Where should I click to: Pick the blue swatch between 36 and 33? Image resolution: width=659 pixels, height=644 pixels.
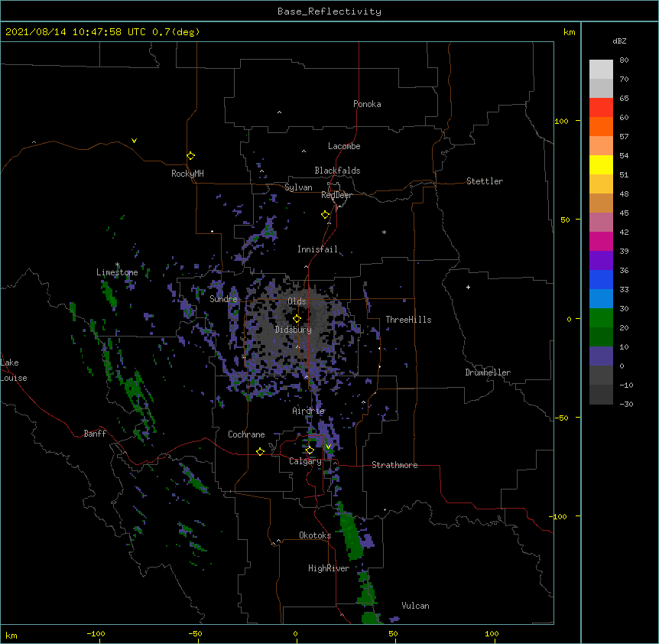[601, 279]
